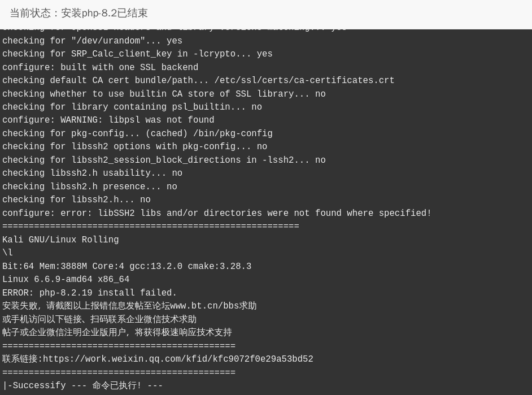Click the ca-certificates.crt bundle path line
Image resolution: width=532 pixels, height=395 pixels.
tap(198, 80)
